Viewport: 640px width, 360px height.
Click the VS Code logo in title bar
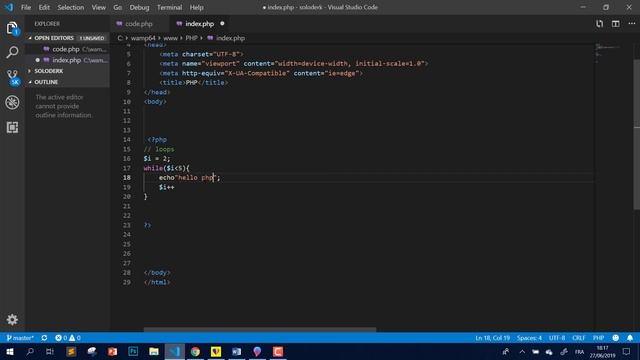click(x=9, y=7)
